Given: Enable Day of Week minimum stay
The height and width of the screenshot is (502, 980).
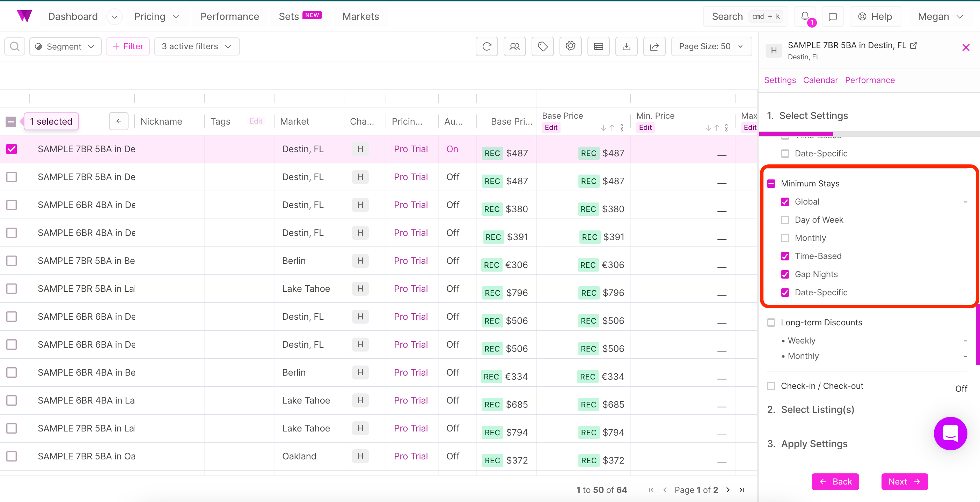Looking at the screenshot, I should click(x=785, y=220).
